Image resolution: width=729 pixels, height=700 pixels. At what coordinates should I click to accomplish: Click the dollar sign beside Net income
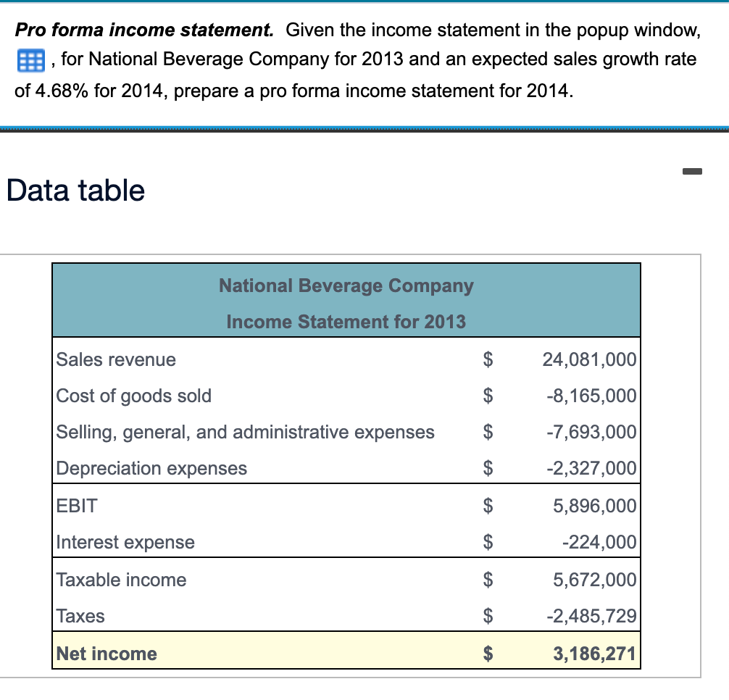pyautogui.click(x=488, y=653)
